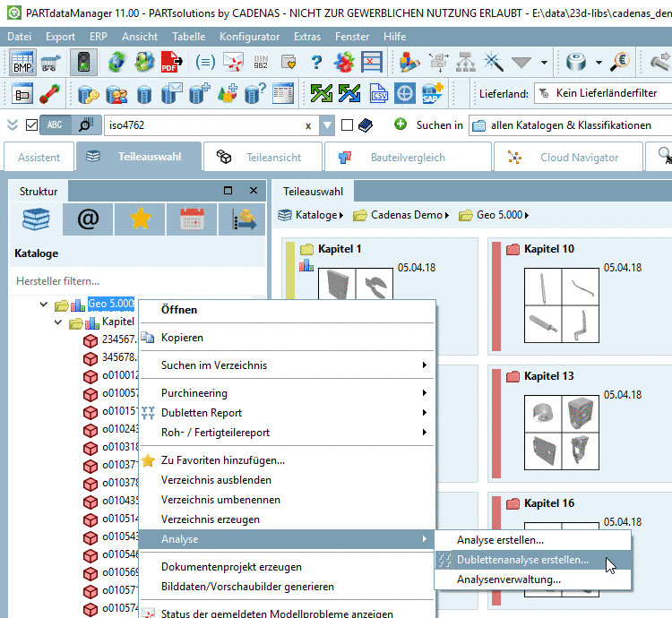Screen dimensions: 672x618
Task: Click the formula (=) toolbar icon
Action: 205,63
